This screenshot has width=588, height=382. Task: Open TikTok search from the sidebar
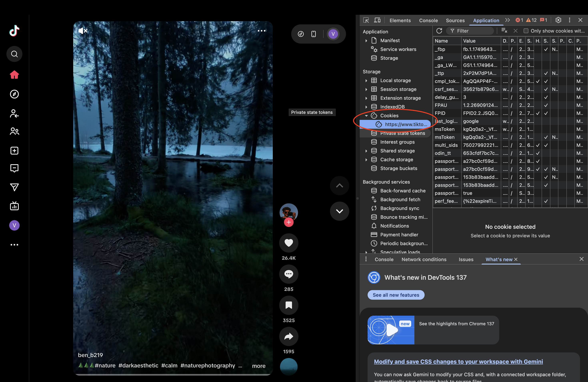coord(14,54)
